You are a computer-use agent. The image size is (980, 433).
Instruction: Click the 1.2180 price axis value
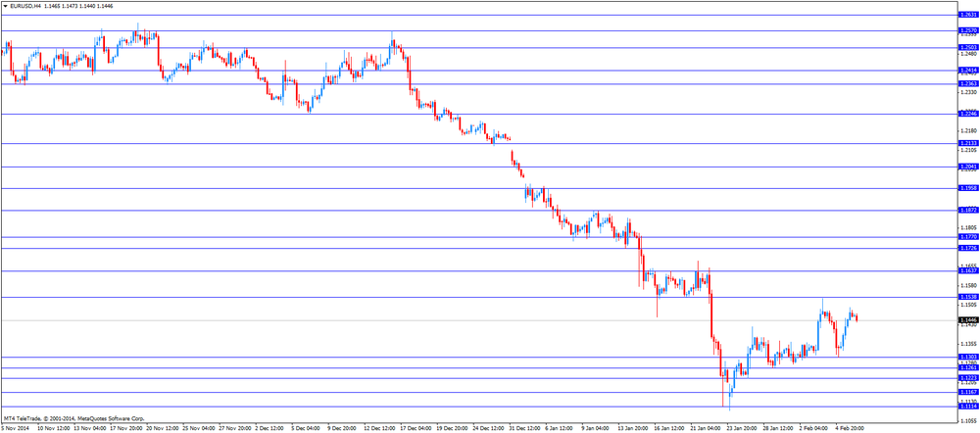pos(969,131)
